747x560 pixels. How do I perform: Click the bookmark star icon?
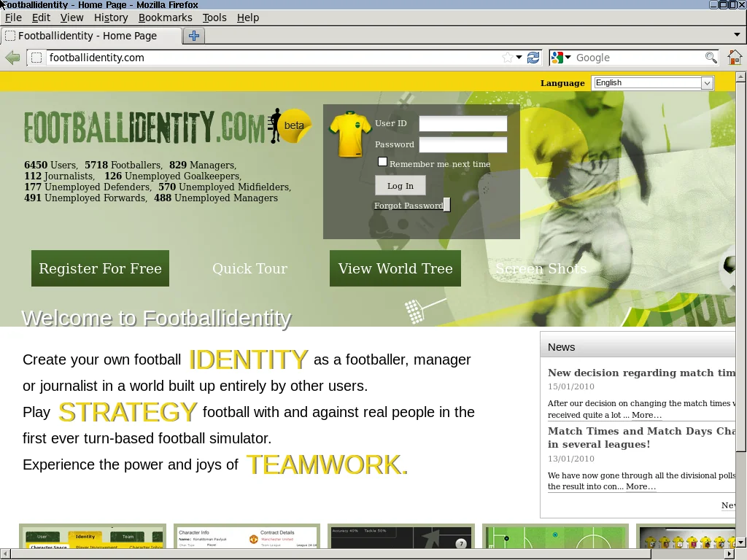507,58
